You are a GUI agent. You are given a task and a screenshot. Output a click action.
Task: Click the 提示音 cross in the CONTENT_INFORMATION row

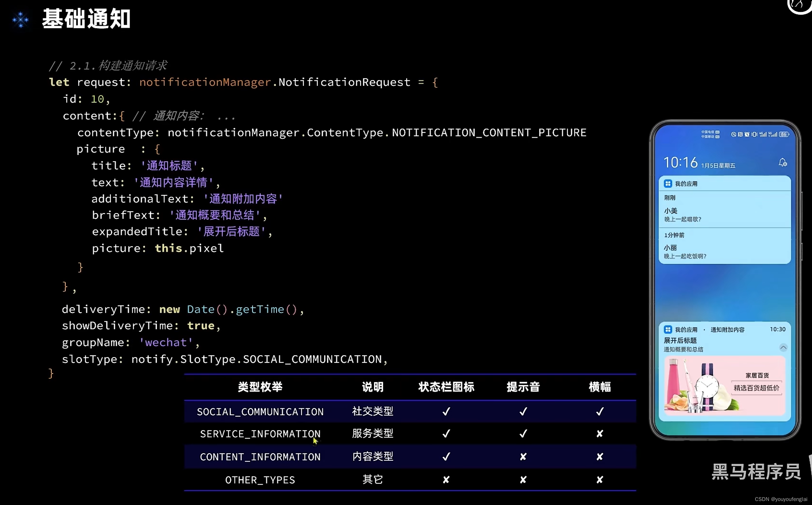pyautogui.click(x=523, y=457)
